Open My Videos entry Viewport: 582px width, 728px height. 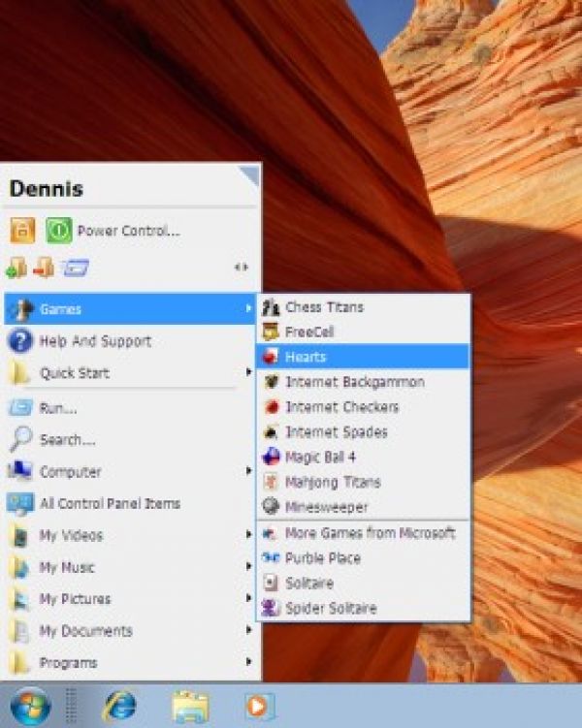130,535
